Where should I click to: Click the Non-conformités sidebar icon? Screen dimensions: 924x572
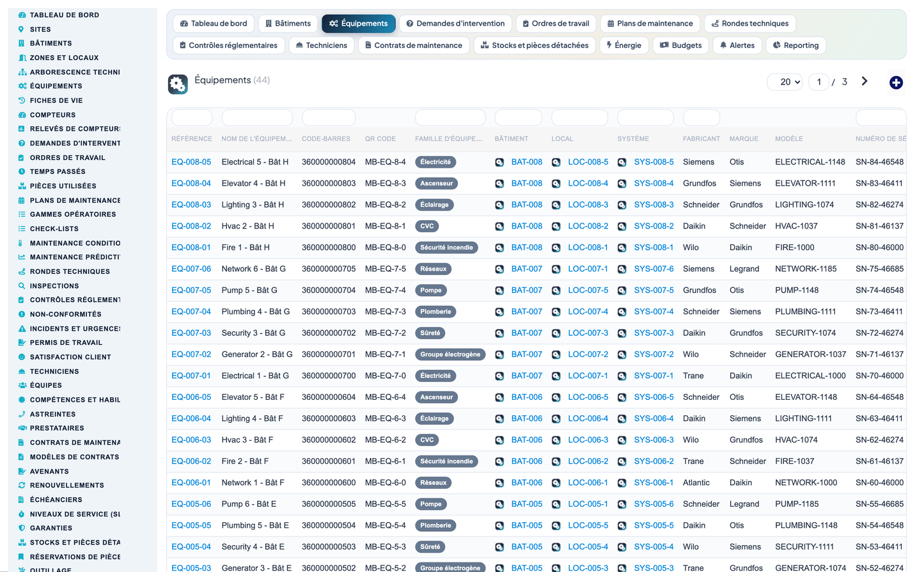22,314
